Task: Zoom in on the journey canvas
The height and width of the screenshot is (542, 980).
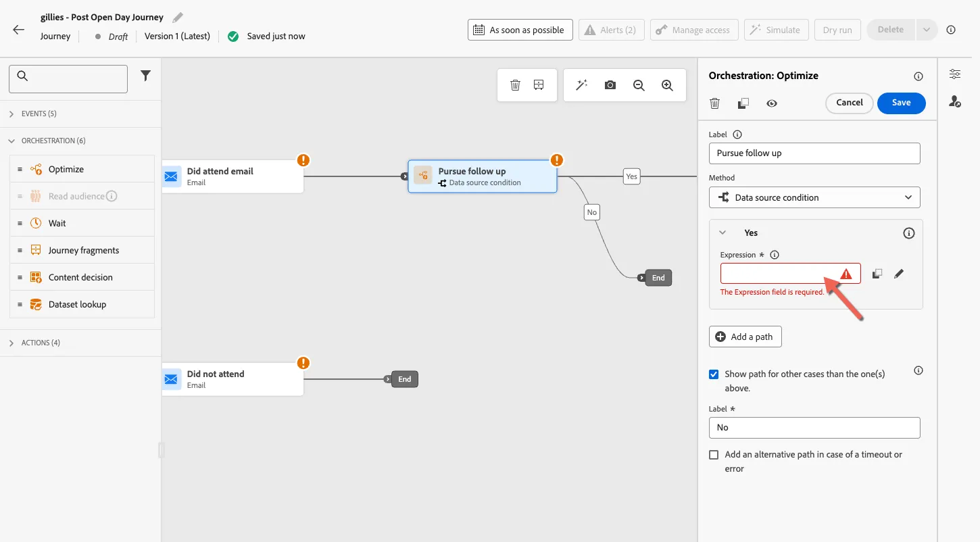Action: click(667, 85)
